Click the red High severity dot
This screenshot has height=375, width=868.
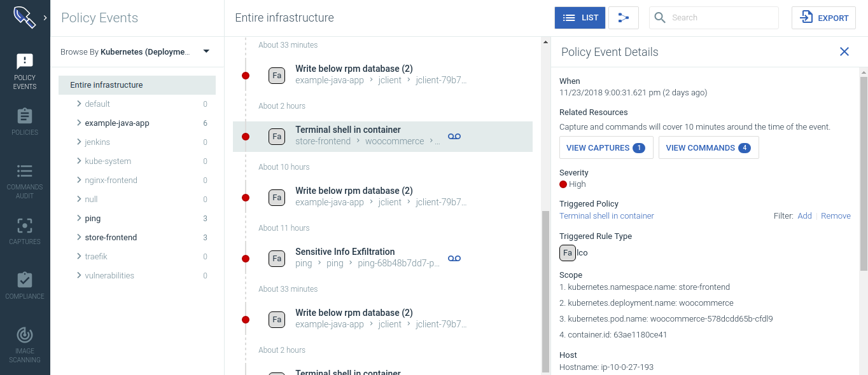(x=564, y=184)
